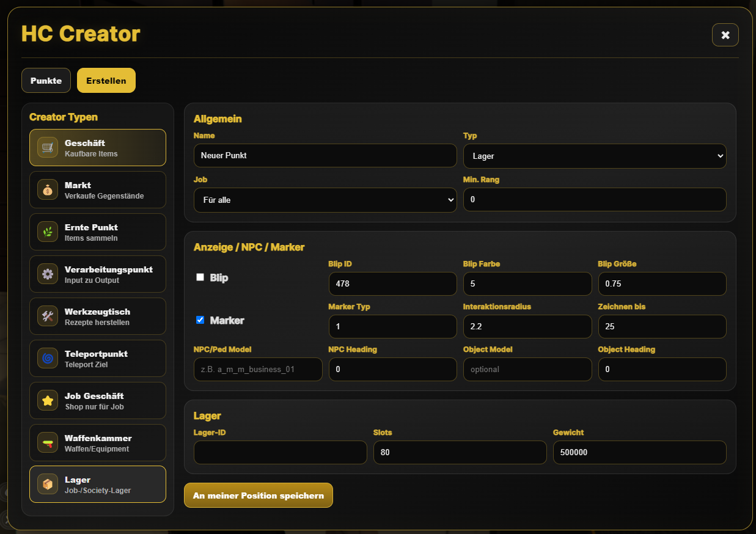Click the shopping cart icon for Geschäft
756x534 pixels.
48,147
